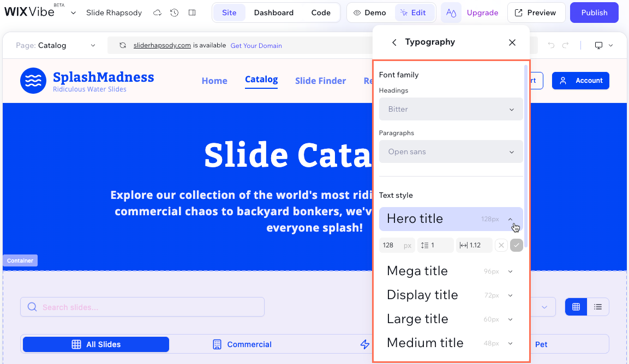Click the refresh domain icon
Viewport: 629px width, 364px height.
pos(123,46)
